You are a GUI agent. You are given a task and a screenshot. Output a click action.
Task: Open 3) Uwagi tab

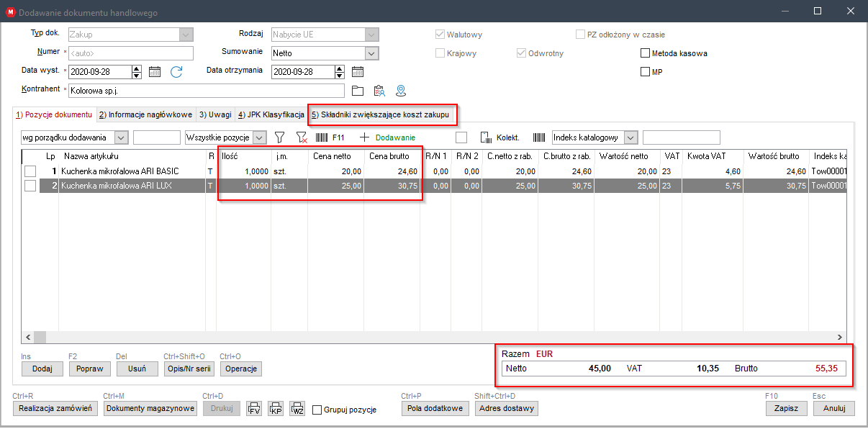coord(214,115)
